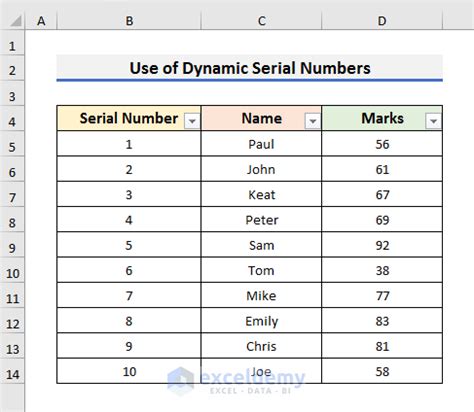The image size is (474, 412).
Task: Select serial number cell in Keat's row
Action: (x=129, y=194)
